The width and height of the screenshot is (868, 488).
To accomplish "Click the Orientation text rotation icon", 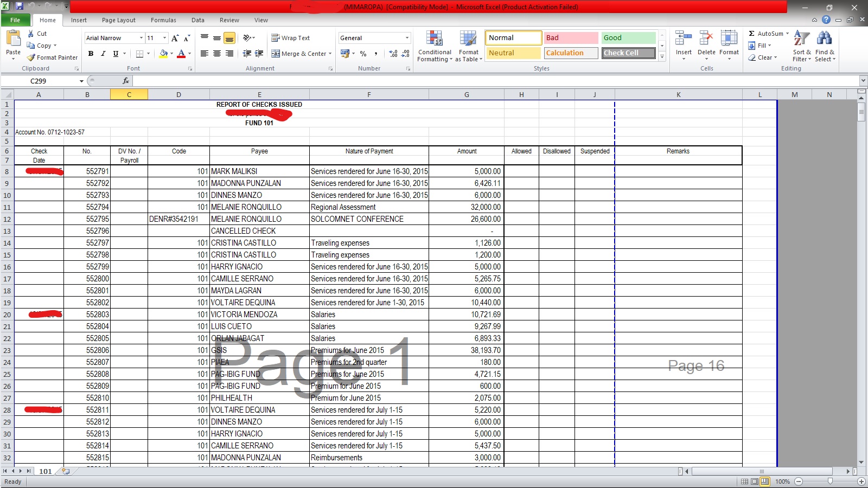I will point(247,38).
